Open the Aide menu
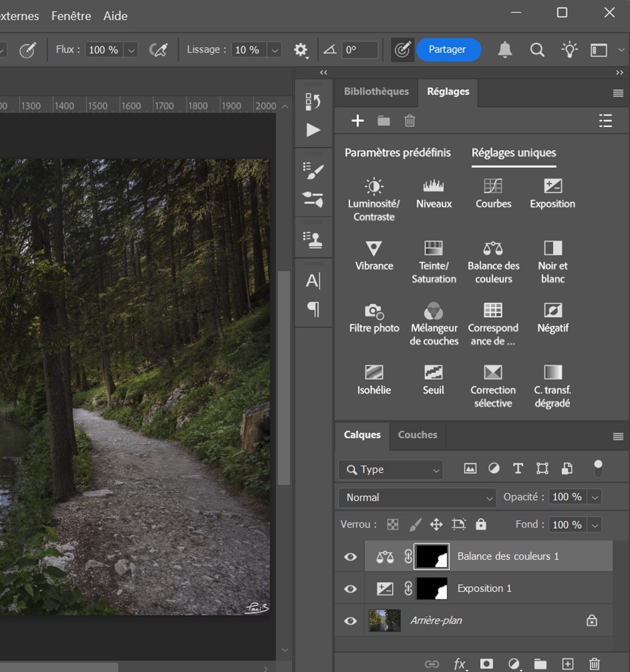Screen dimensions: 630x672 point(116,16)
